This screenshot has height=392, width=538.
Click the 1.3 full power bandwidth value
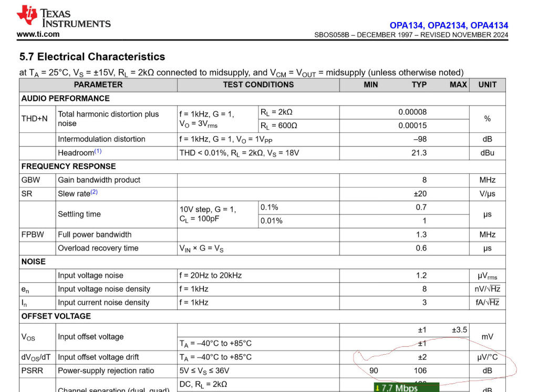click(421, 235)
